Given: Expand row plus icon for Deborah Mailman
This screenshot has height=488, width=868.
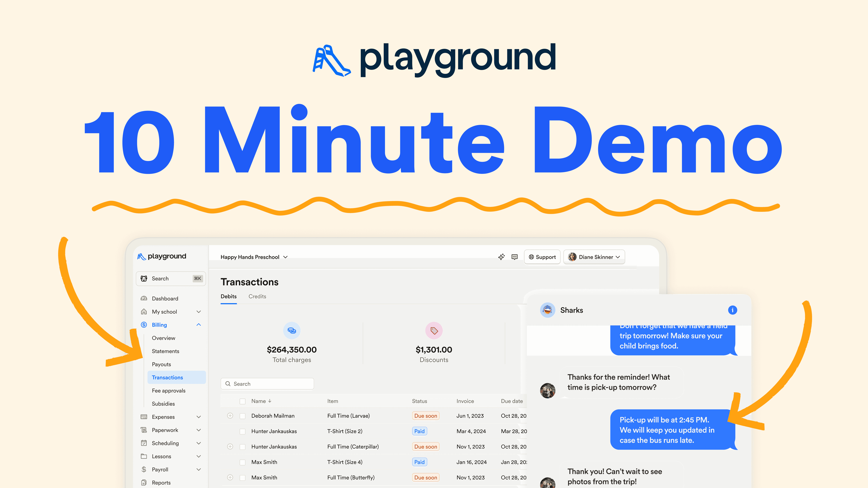Looking at the screenshot, I should tap(230, 416).
